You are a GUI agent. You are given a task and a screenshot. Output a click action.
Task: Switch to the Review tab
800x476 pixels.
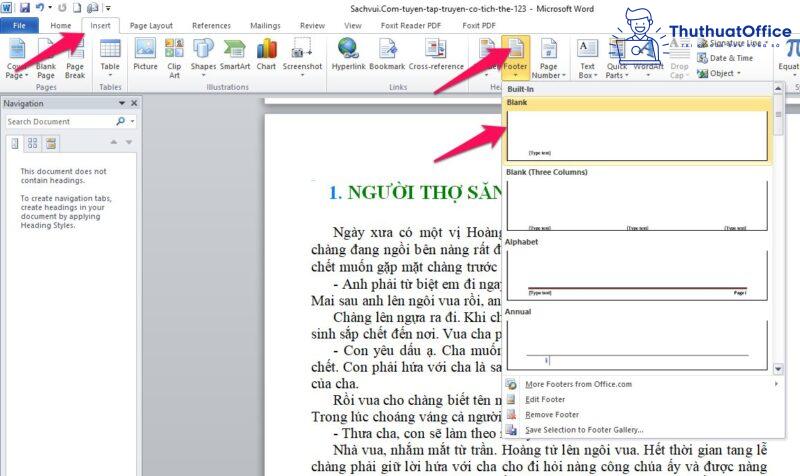[312, 26]
